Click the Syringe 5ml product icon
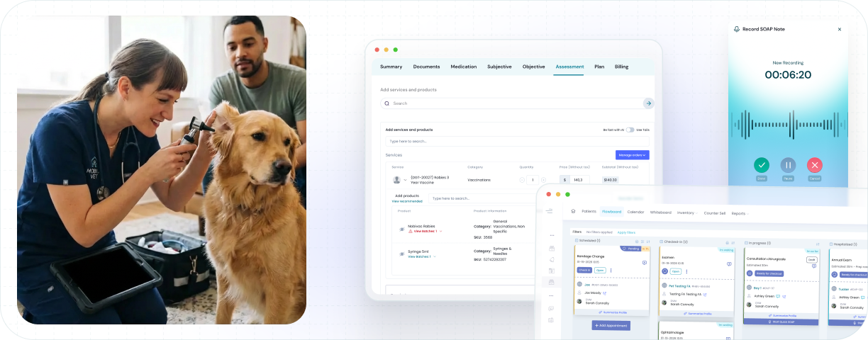This screenshot has height=340, width=868. coord(402,254)
